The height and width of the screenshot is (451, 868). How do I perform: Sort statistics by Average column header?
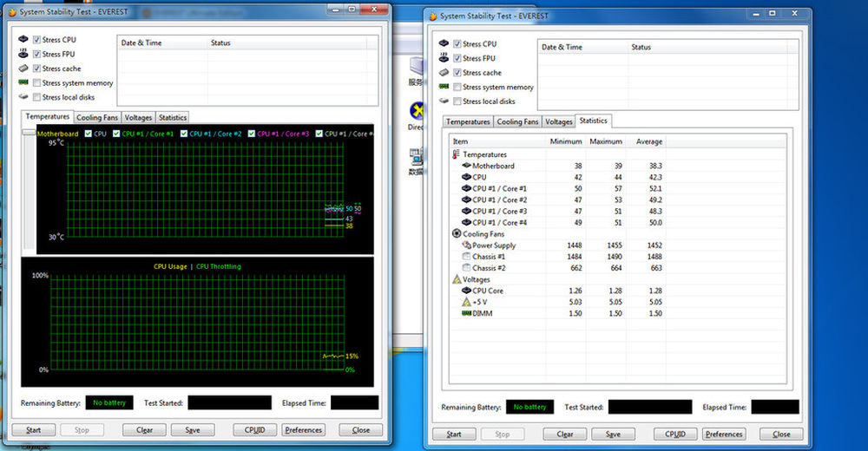pos(646,141)
